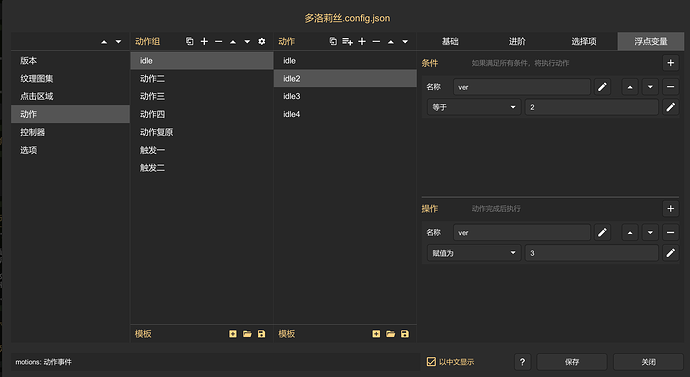Save motion group template disk icon

(x=261, y=334)
